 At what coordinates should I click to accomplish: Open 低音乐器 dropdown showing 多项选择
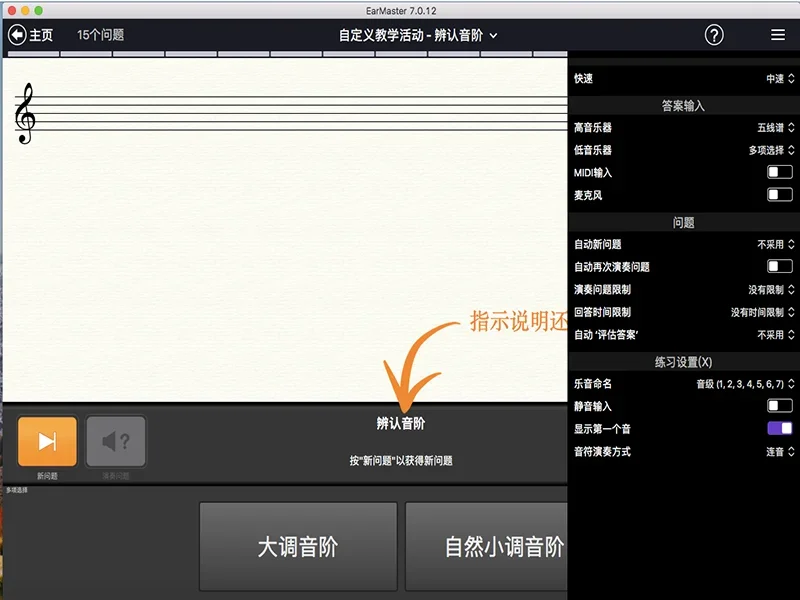(x=771, y=150)
